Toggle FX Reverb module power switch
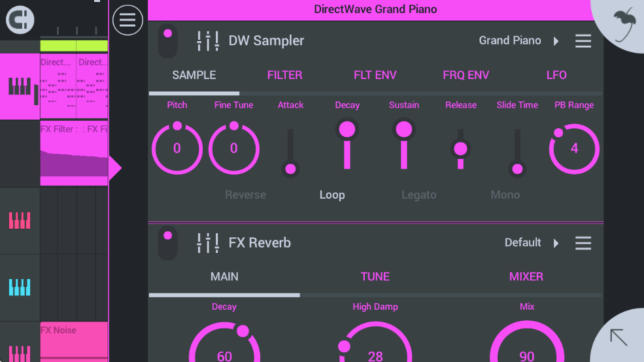 tap(167, 242)
